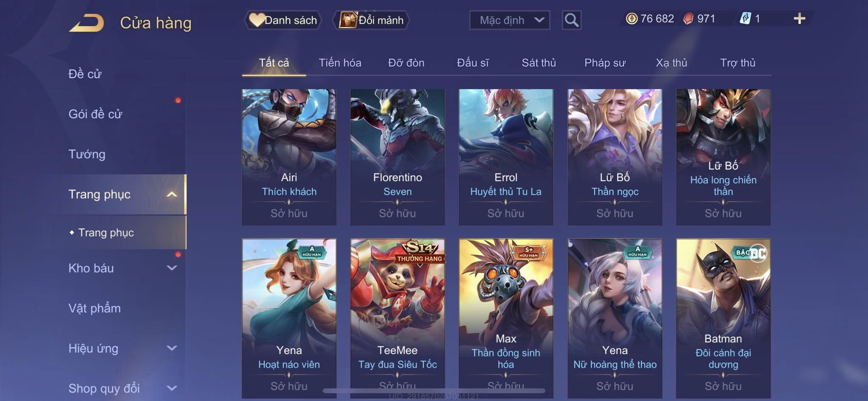Open Đổi mảnh fragment exchange button
The height and width of the screenshot is (401, 868).
pyautogui.click(x=371, y=20)
